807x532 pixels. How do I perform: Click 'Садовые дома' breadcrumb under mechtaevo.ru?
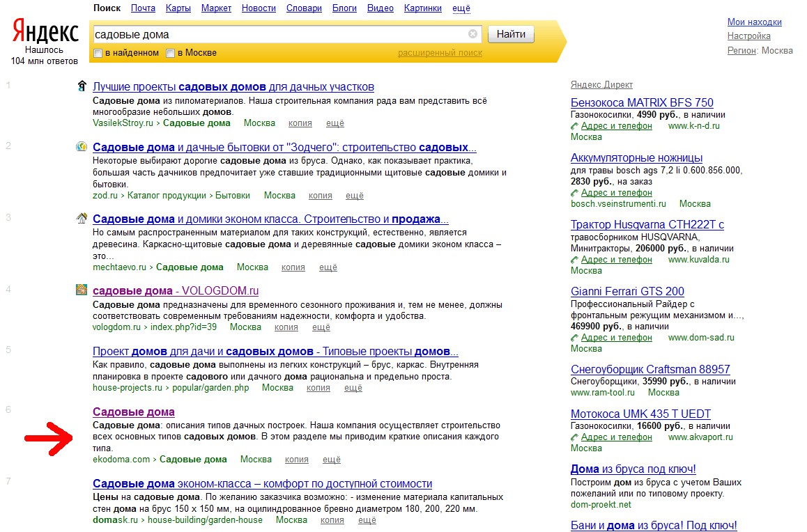tap(190, 267)
